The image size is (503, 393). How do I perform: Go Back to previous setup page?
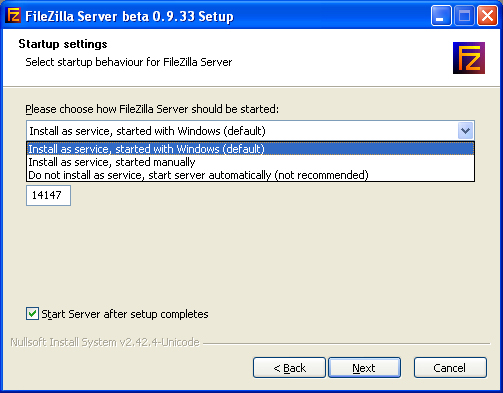click(x=289, y=368)
